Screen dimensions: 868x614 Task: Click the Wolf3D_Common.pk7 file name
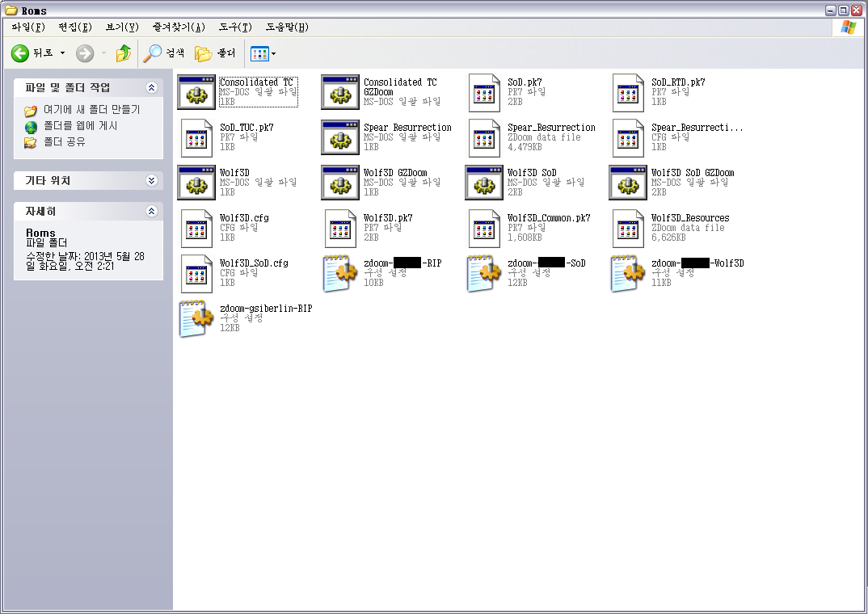click(x=549, y=218)
